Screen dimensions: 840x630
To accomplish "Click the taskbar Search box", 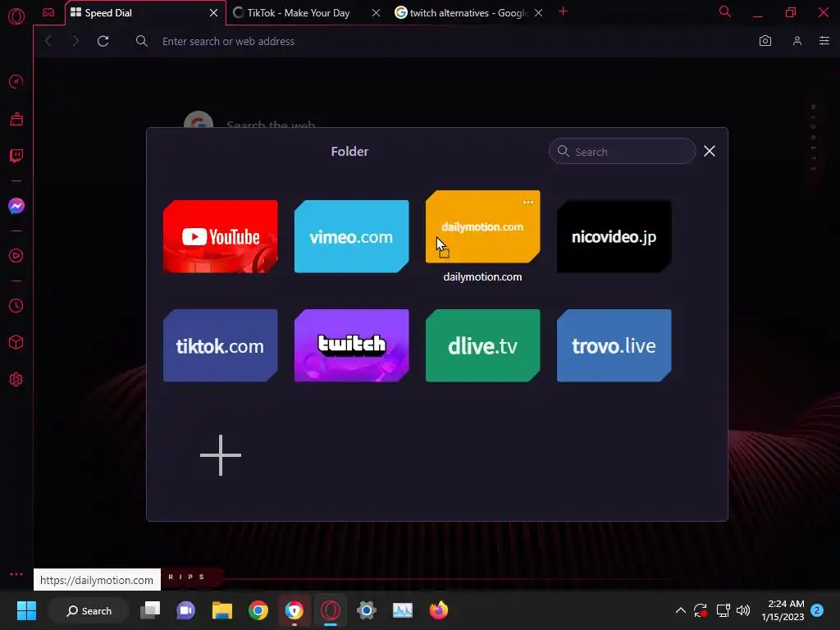I will [89, 610].
